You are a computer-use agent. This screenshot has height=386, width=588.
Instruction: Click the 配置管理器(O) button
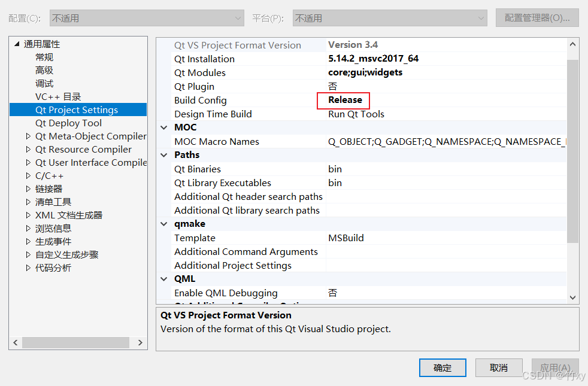[537, 17]
